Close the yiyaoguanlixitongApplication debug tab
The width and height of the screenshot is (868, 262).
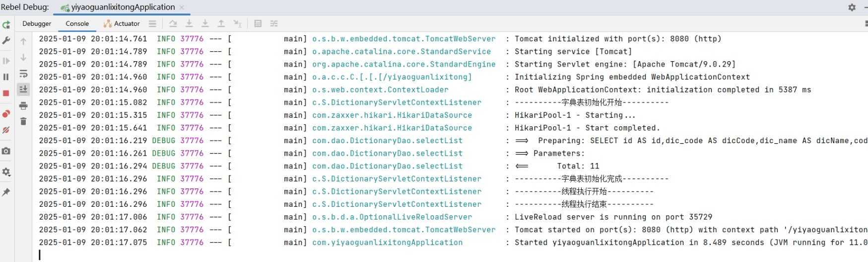tap(182, 7)
